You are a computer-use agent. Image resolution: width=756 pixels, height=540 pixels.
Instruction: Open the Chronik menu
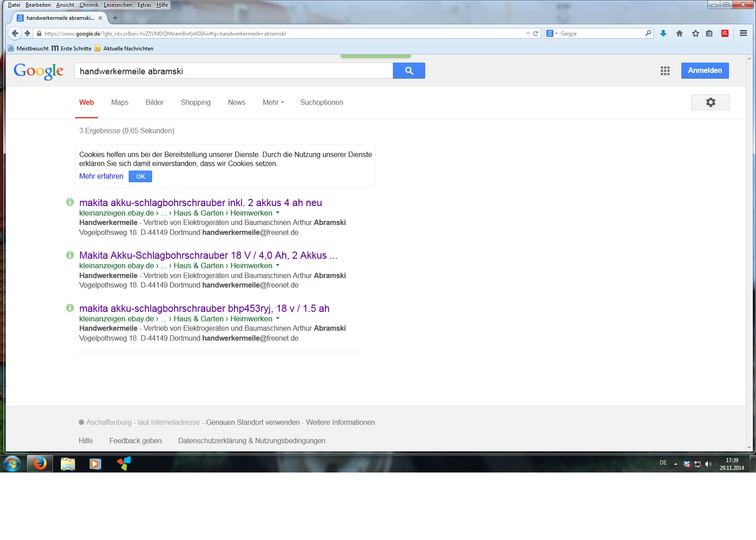click(89, 5)
